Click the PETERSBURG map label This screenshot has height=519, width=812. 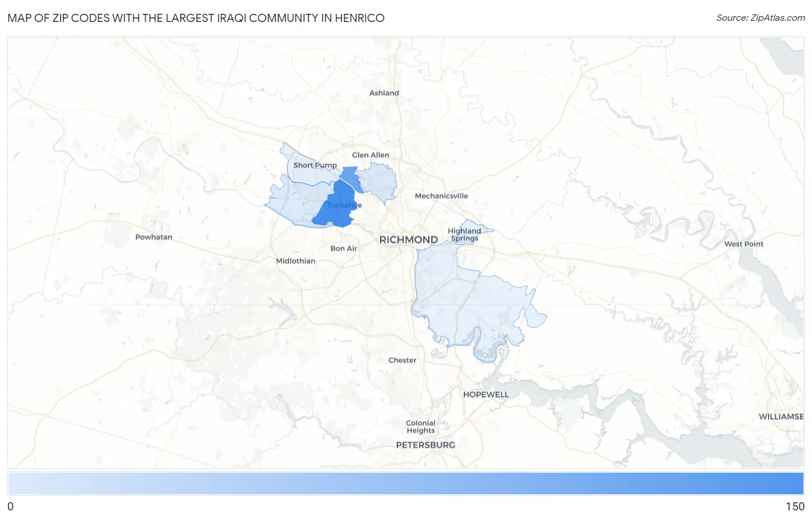point(426,445)
